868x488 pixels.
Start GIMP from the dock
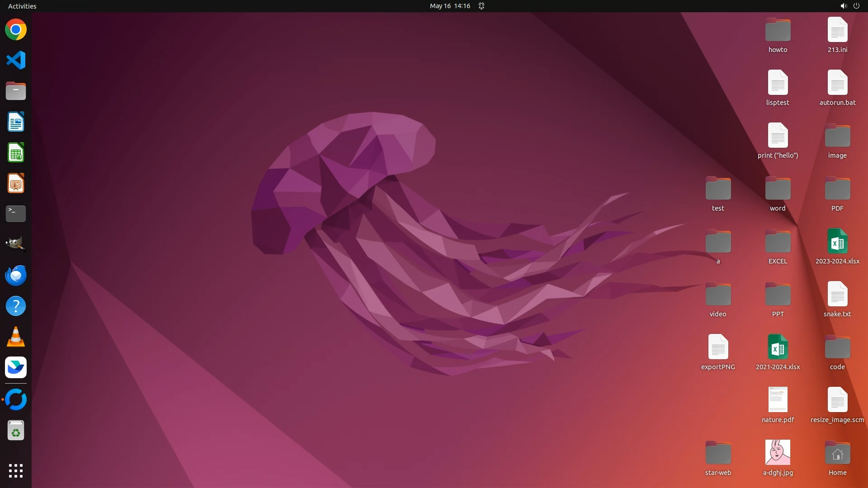[x=16, y=244]
